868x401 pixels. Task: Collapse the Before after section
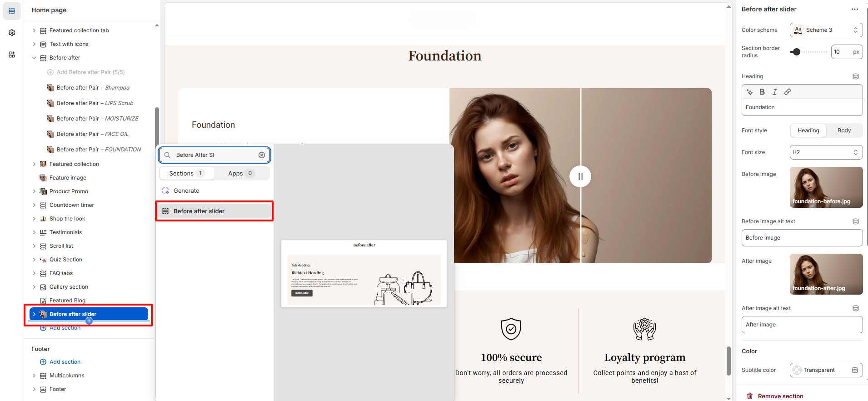[x=34, y=58]
